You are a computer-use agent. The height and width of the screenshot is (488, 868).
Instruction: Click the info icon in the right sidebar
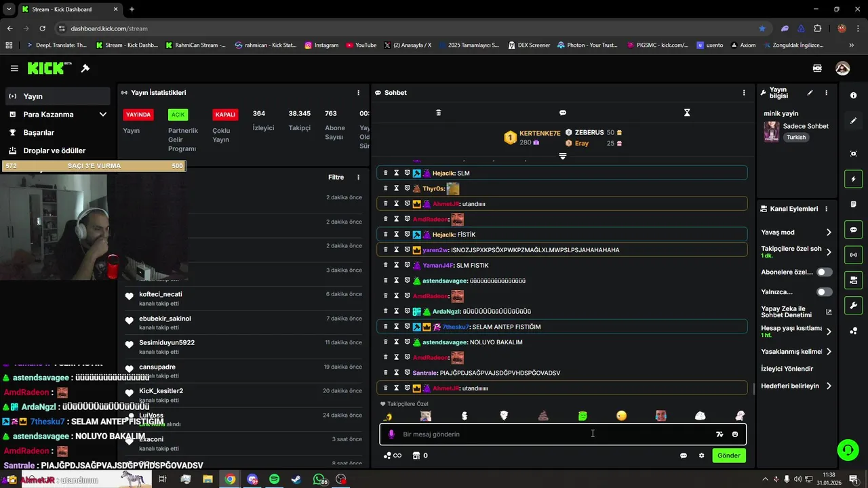(853, 96)
